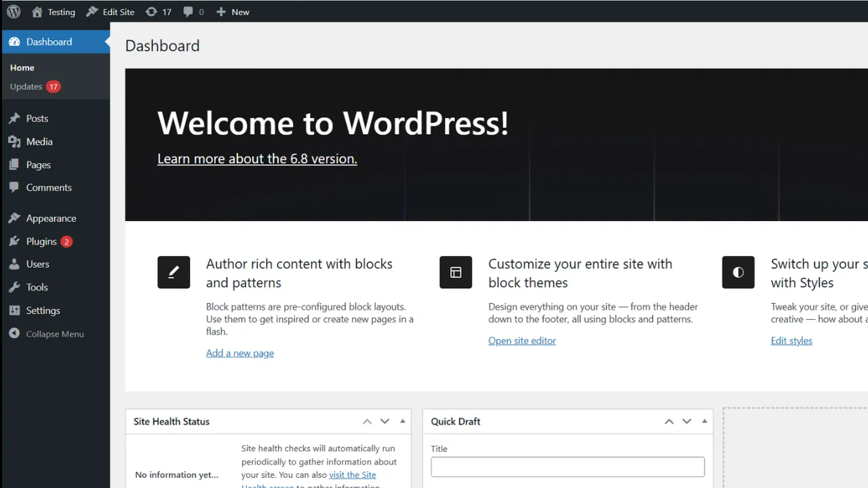Click the WordPress logo in admin bar
This screenshot has width=868, height=488.
14,12
